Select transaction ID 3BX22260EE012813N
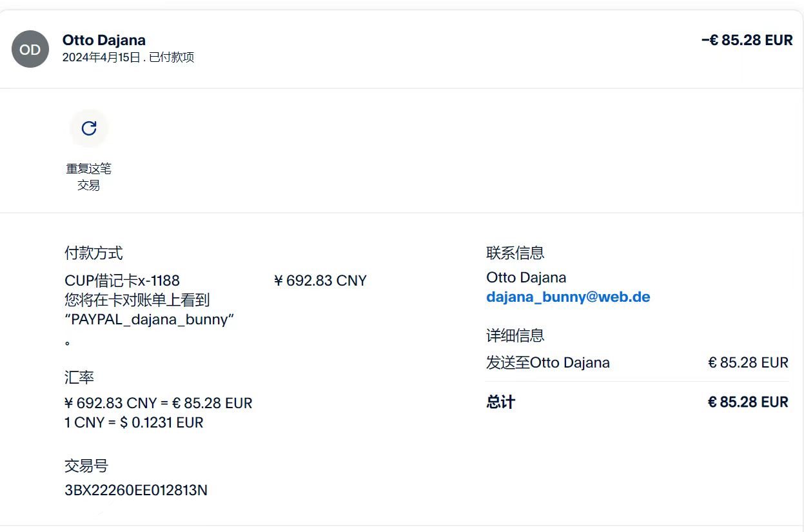The height and width of the screenshot is (532, 804). [136, 490]
